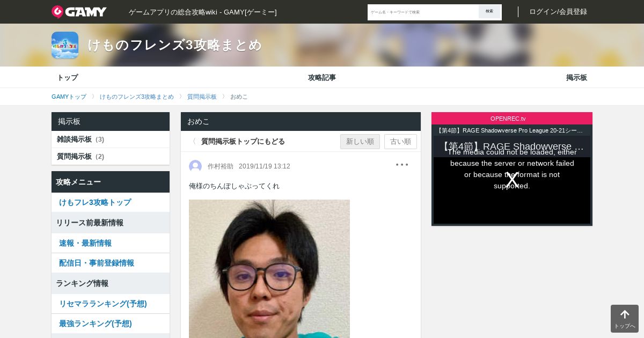Click the post timestamp 2019/11/19 13:12
Screen dimensions: 644x338
coord(265,166)
